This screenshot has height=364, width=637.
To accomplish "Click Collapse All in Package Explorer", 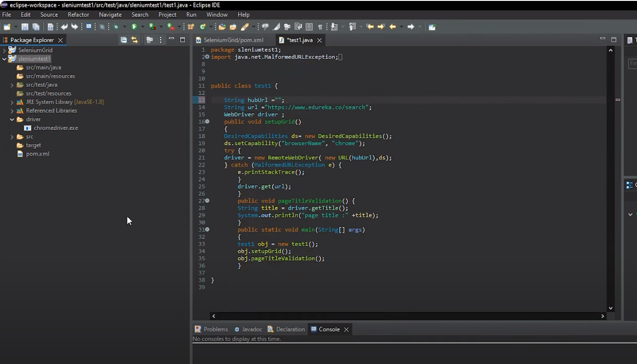I will point(124,40).
